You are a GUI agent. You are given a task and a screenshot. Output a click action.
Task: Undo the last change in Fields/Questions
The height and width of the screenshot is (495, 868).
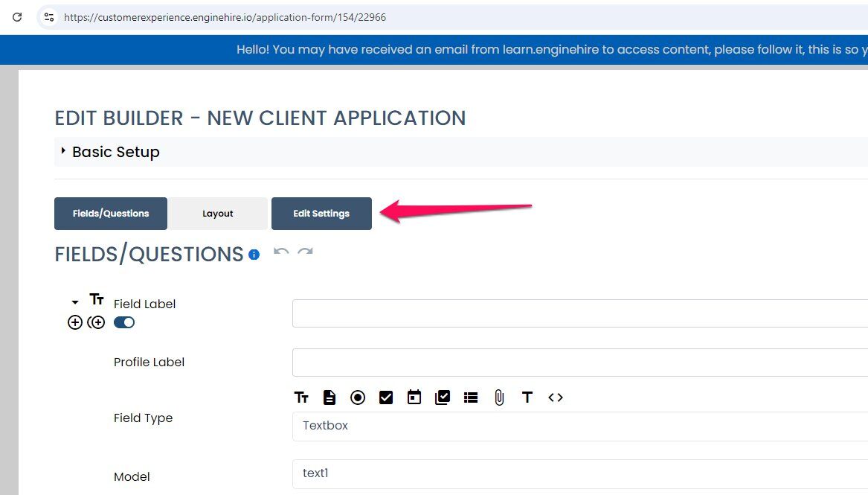[x=281, y=252]
